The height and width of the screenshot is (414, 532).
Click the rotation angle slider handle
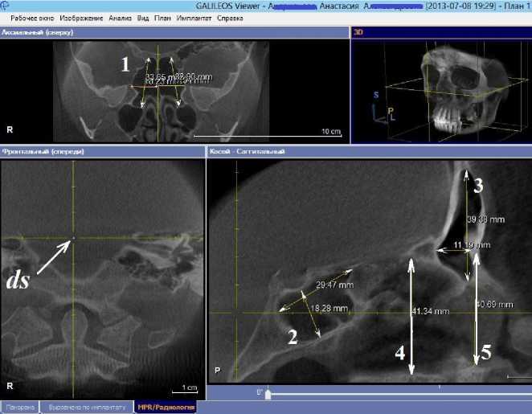(268, 395)
